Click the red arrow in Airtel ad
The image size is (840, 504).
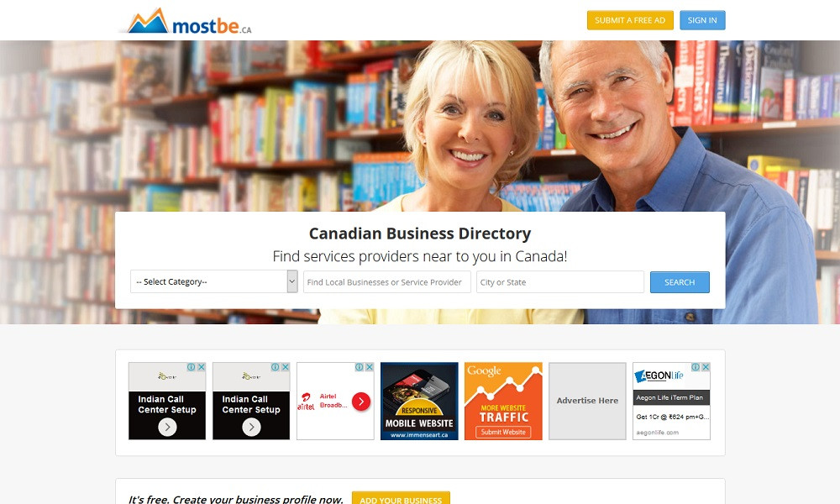pos(361,402)
